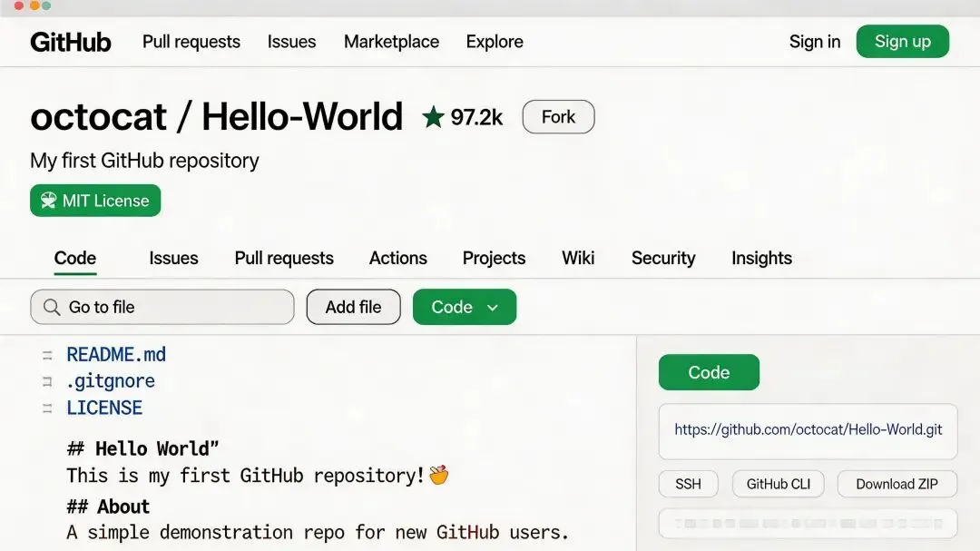This screenshot has width=980, height=551.
Task: Click the MIT License badge text
Action: (x=105, y=201)
